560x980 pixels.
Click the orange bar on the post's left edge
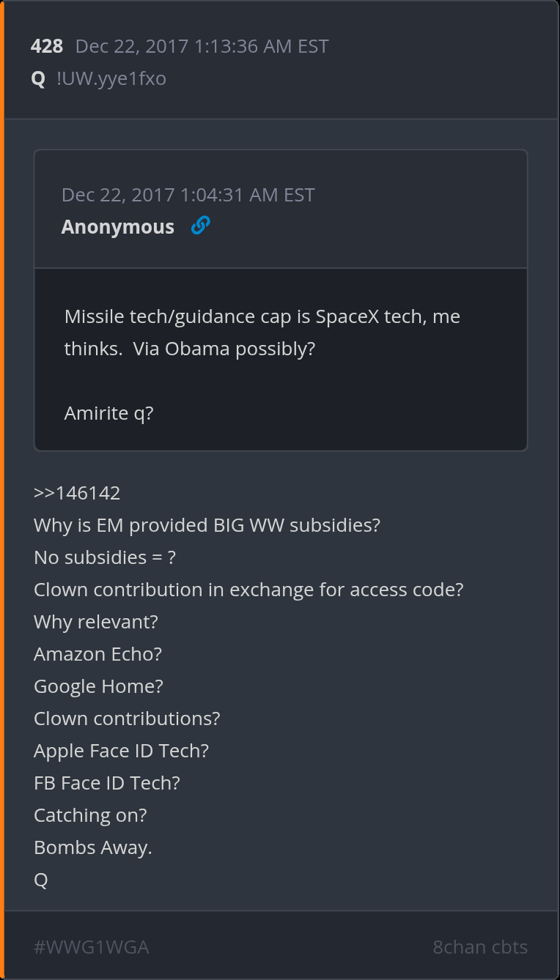point(2,490)
